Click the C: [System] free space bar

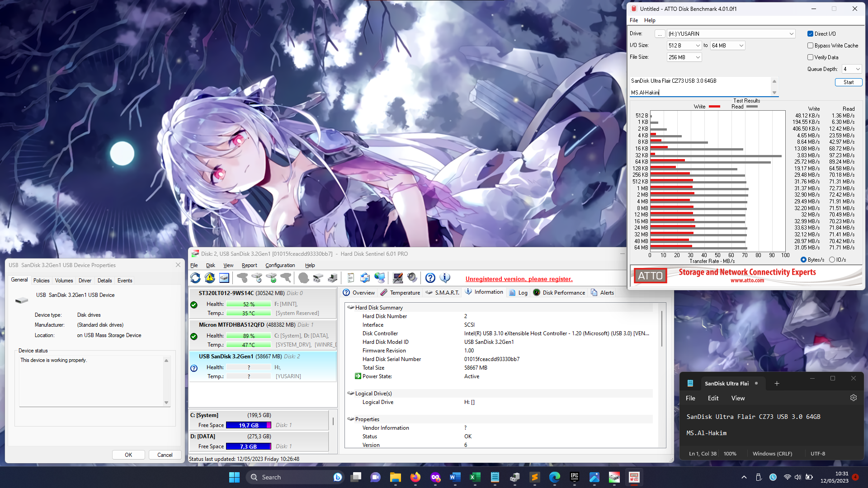coord(249,425)
